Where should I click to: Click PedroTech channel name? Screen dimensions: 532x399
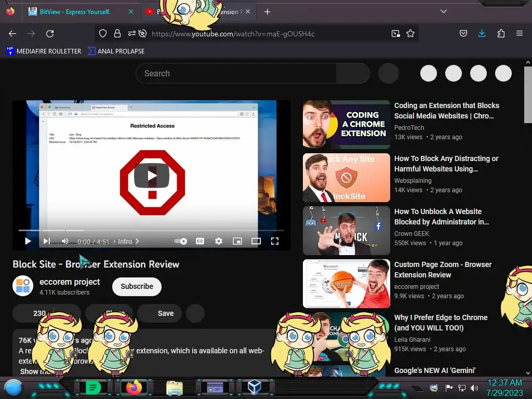[x=409, y=128]
